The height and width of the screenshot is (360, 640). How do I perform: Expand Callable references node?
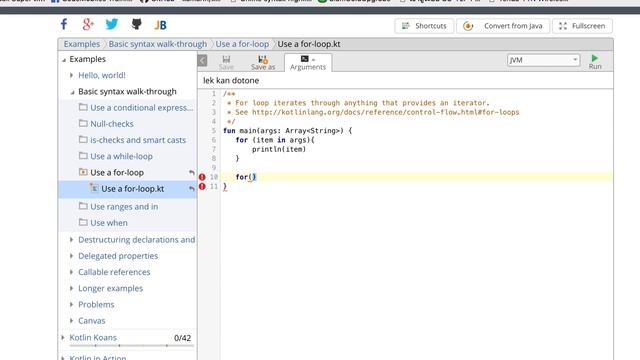pos(71,272)
